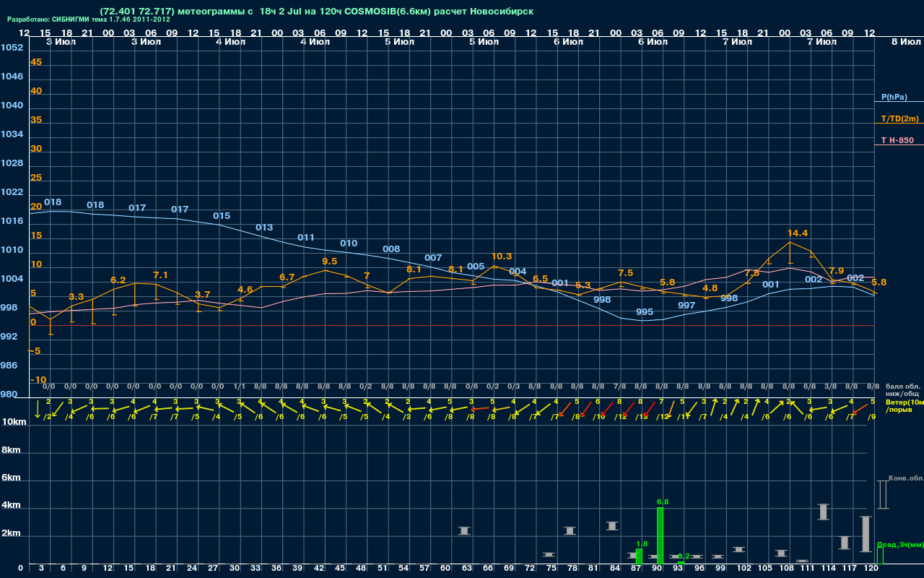This screenshot has width=924, height=578.
Task: Click the 0.2 precipitation amount label
Action: click(684, 556)
